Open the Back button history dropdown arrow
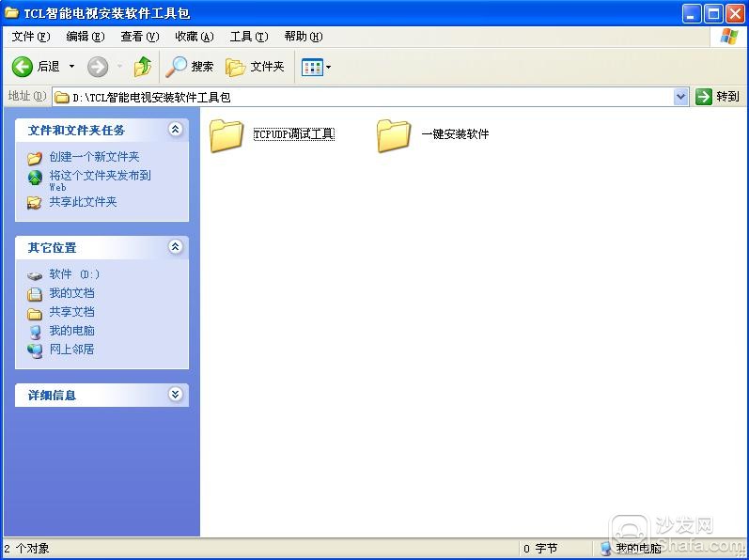 (72, 67)
